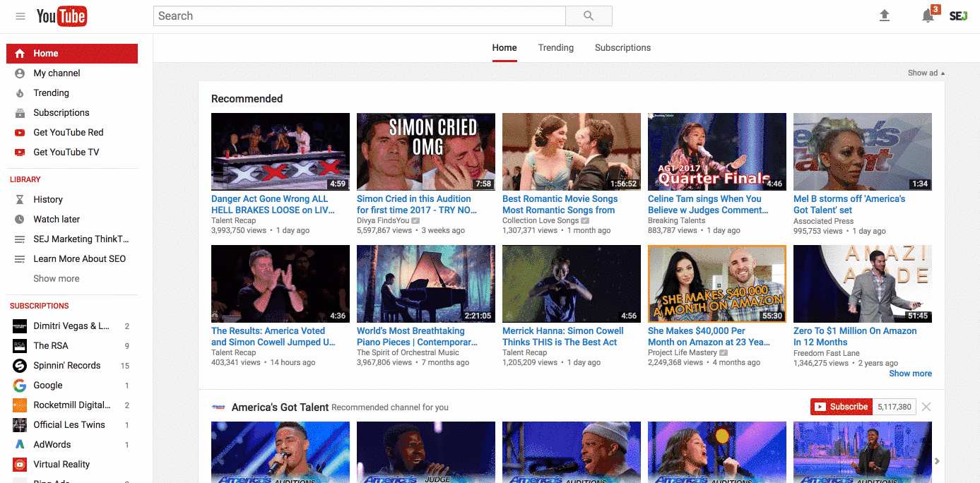Click the YouTube logo
Screen dimensions: 980x483
pos(61,16)
